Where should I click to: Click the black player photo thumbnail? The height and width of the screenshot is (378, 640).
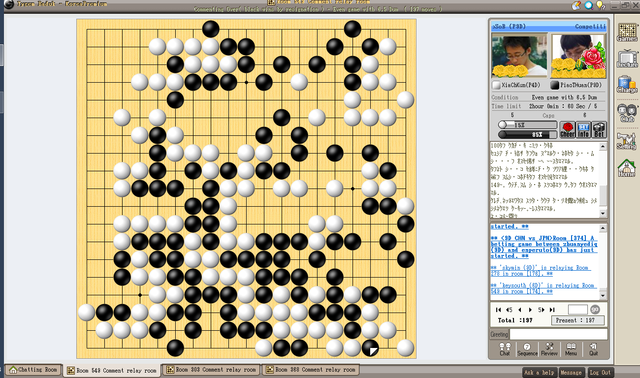(578, 56)
